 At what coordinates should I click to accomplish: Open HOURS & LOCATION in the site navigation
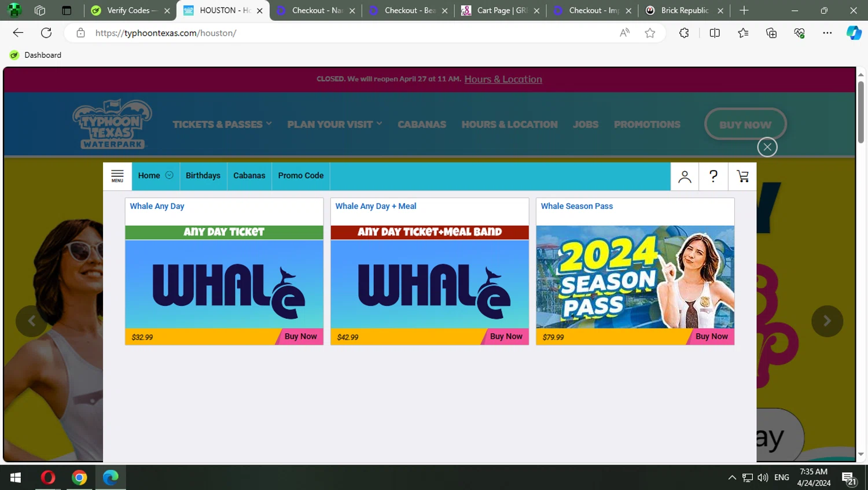pyautogui.click(x=510, y=124)
